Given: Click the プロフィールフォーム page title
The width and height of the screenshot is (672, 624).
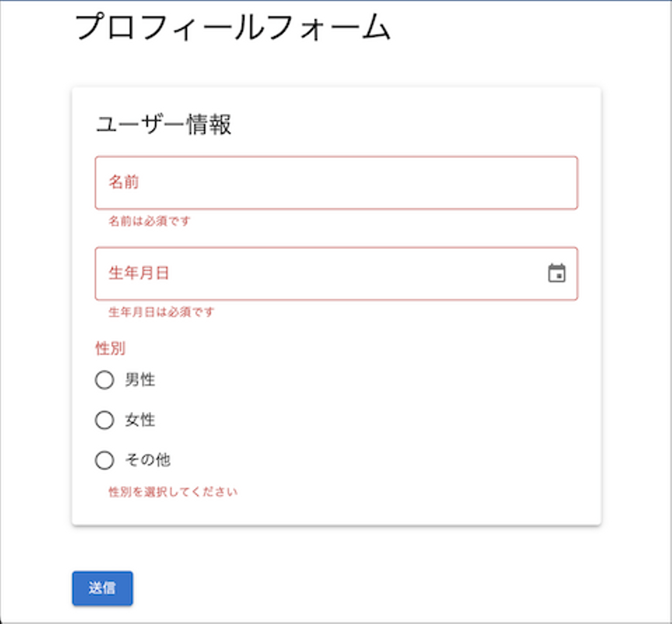Looking at the screenshot, I should point(232,27).
